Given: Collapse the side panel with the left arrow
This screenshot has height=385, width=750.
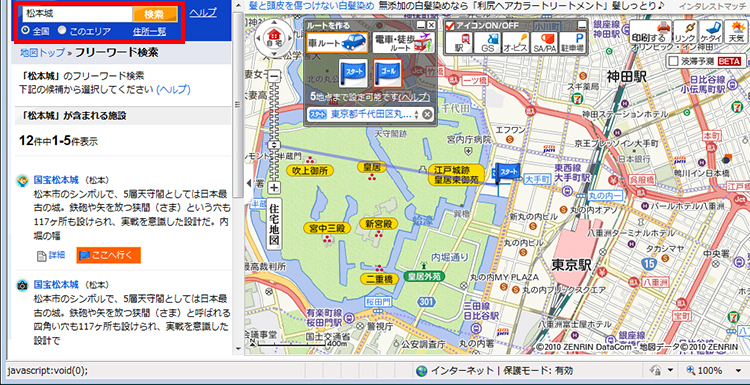Looking at the screenshot, I should 249,183.
